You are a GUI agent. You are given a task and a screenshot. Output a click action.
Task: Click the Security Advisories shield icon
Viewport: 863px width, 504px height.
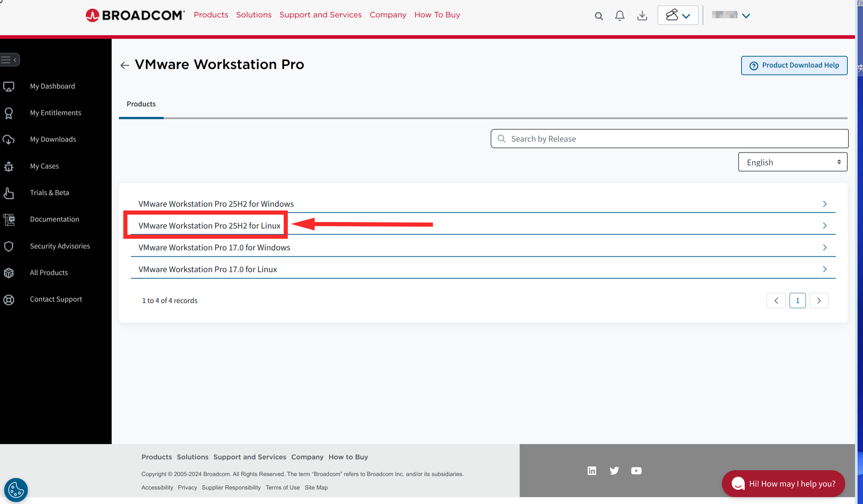9,246
